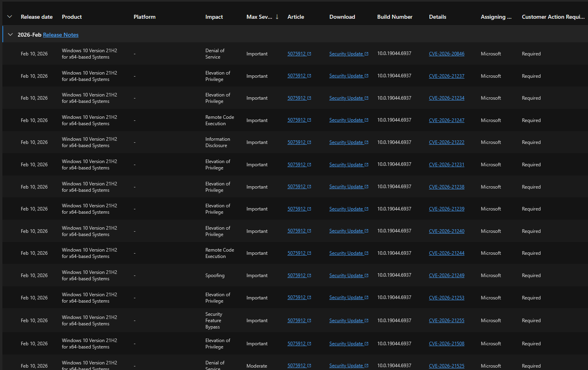Click external-link icon beside article 5075912 in CVE-2026-21249 row

tap(309, 276)
